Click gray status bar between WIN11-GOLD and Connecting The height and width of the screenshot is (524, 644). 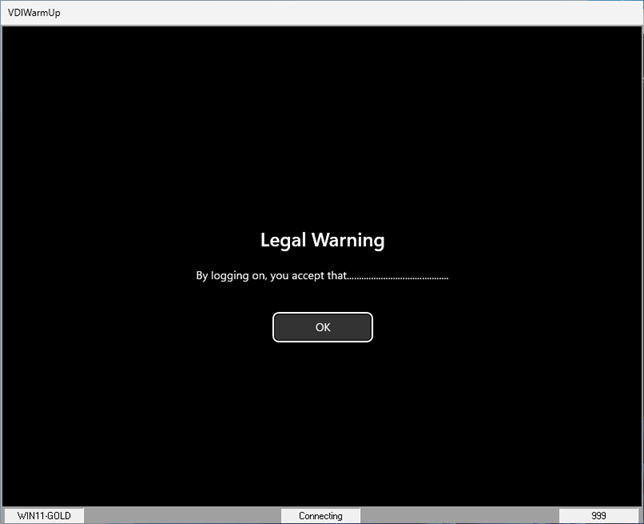coord(180,516)
